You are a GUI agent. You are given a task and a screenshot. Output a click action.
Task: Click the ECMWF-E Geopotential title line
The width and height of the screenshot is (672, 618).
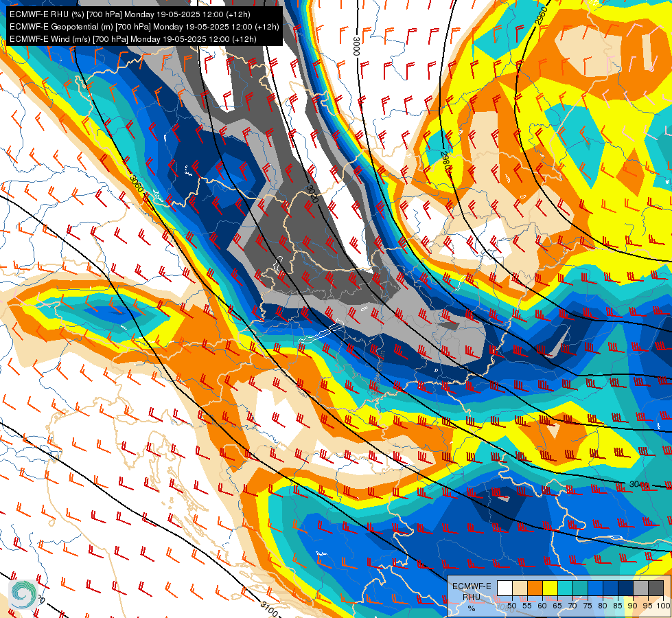tap(144, 27)
